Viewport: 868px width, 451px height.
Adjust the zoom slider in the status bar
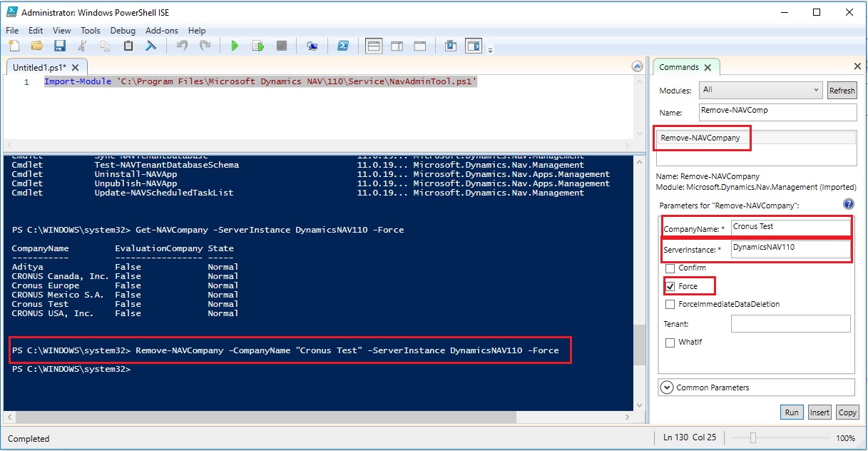(x=752, y=438)
